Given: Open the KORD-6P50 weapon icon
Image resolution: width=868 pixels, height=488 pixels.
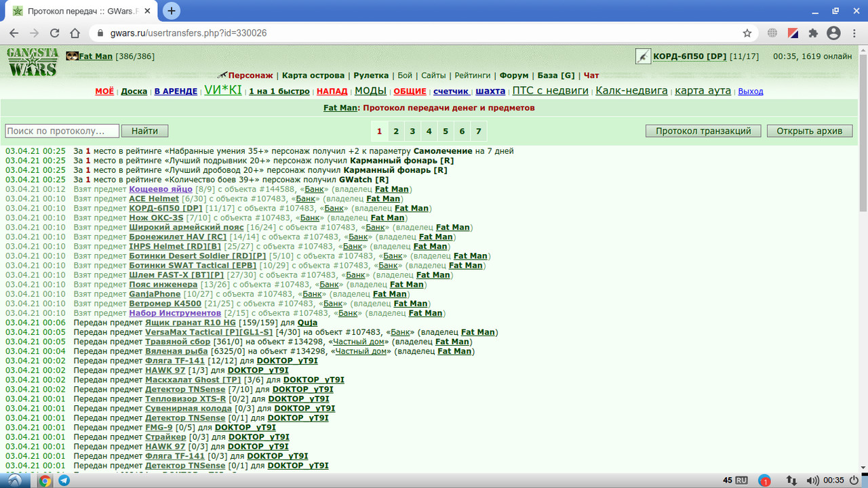Looking at the screenshot, I should (644, 56).
